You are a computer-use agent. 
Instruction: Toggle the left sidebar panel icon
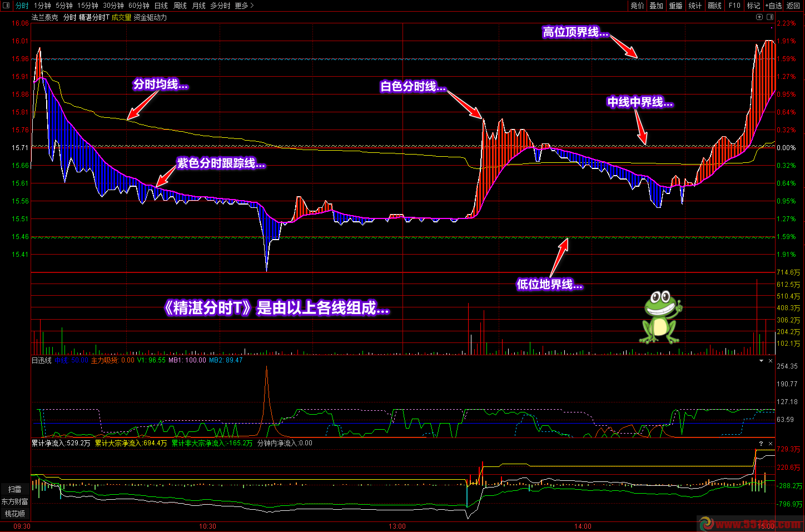[7, 6]
